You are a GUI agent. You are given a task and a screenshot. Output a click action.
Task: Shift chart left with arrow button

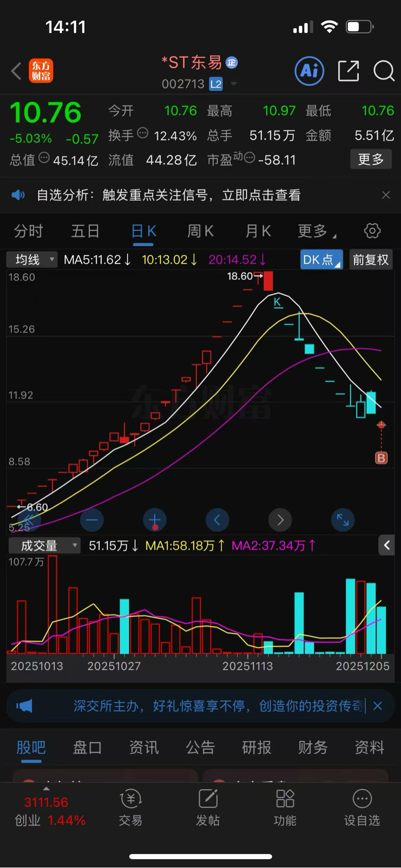217,520
